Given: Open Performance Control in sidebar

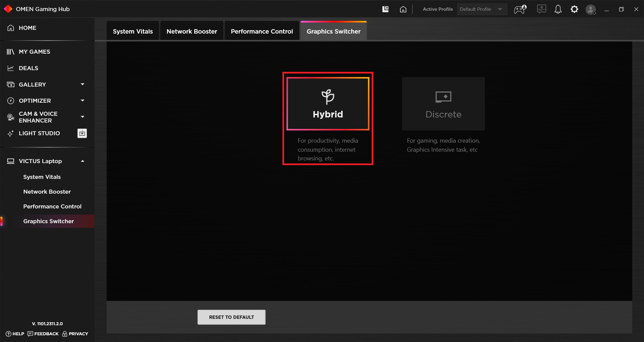Looking at the screenshot, I should (52, 206).
